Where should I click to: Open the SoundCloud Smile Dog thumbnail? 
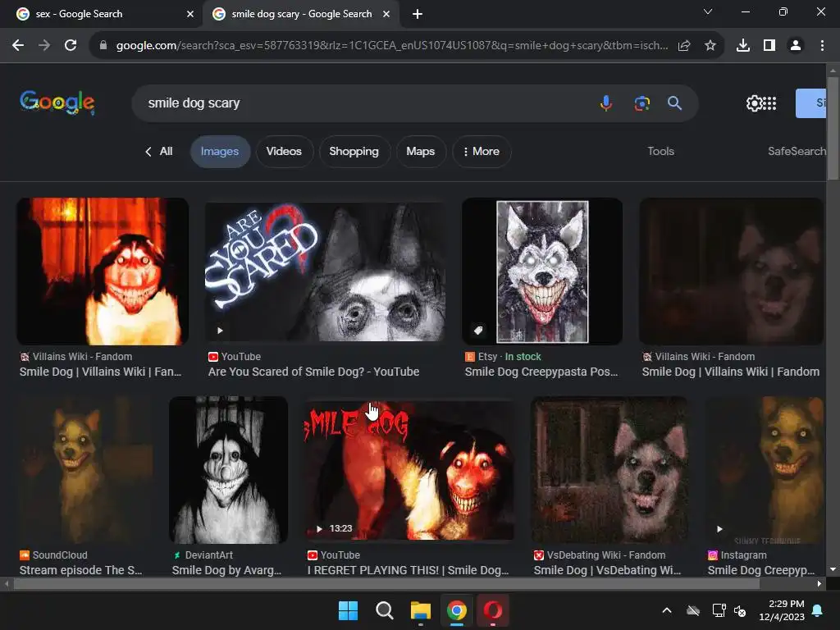coord(84,470)
